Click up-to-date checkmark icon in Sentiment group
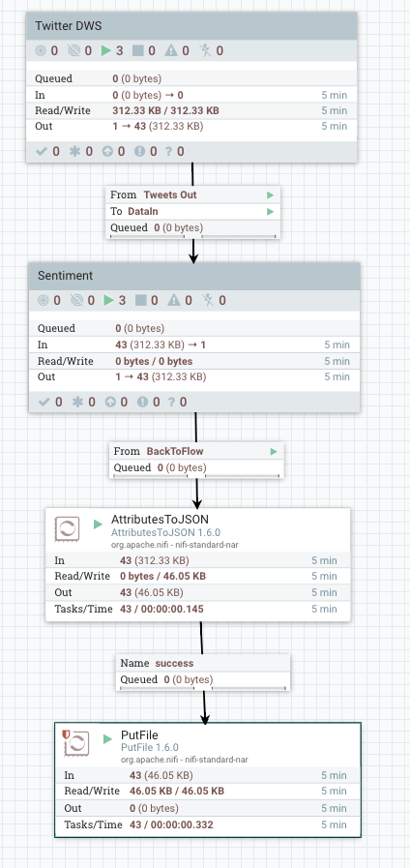410x868 pixels. pos(44,402)
